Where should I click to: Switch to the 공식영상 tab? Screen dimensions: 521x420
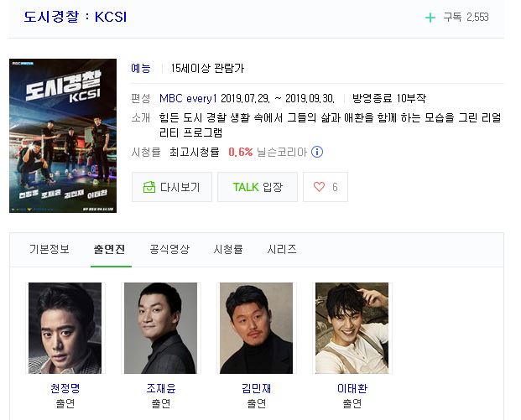pyautogui.click(x=169, y=249)
